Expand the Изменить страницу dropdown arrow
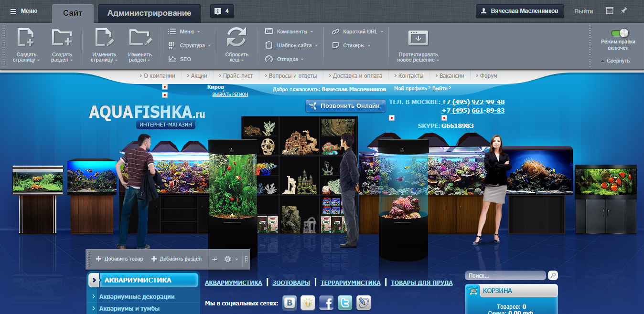The height and width of the screenshot is (314, 644). pyautogui.click(x=116, y=61)
